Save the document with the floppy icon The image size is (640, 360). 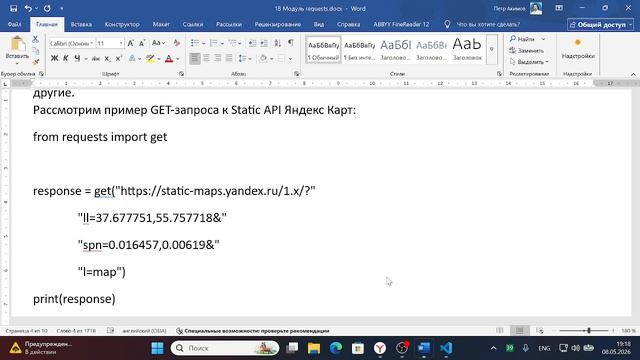pyautogui.click(x=13, y=8)
